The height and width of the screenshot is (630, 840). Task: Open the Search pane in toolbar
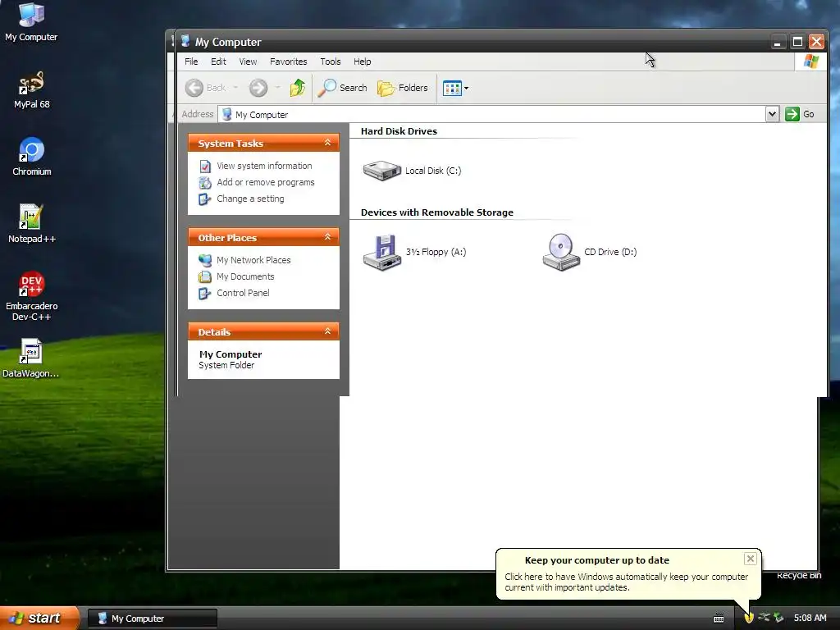[342, 88]
